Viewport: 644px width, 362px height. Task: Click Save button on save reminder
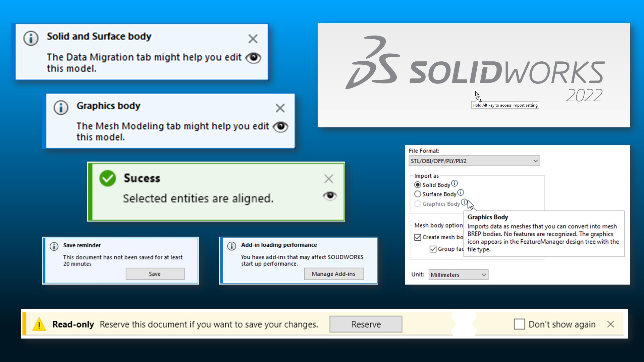154,274
